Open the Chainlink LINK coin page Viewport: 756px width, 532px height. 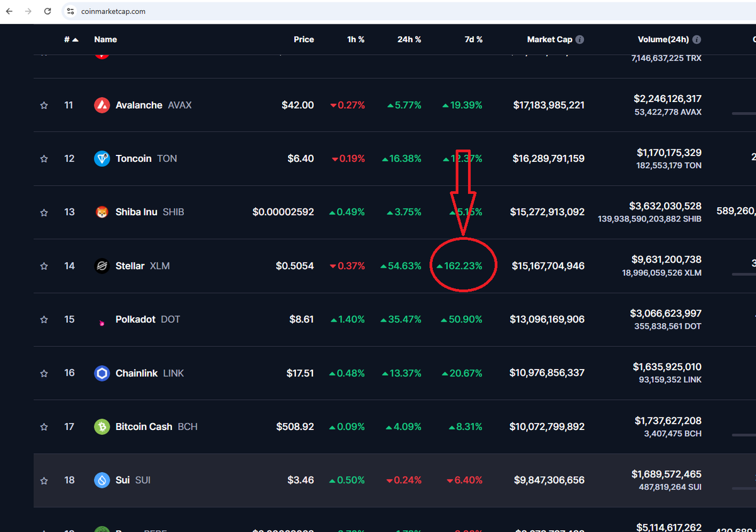(x=150, y=373)
